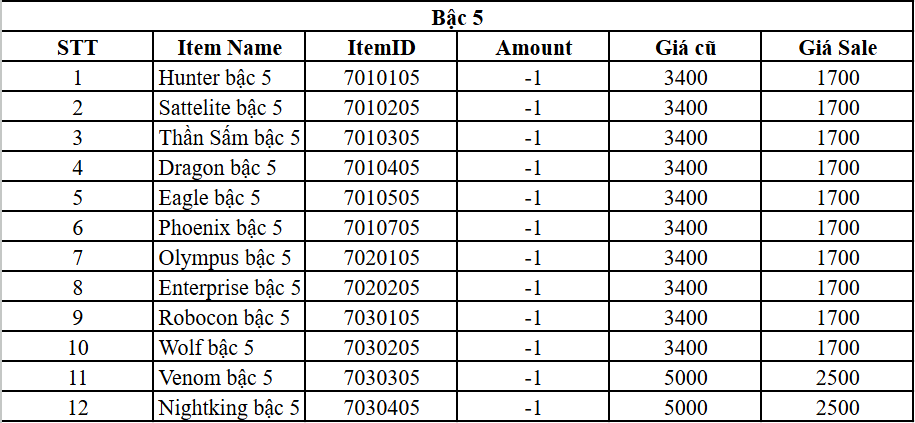Click the 'Sattelite bậc 5' cell
Image resolution: width=915 pixels, height=423 pixels.
click(x=220, y=107)
